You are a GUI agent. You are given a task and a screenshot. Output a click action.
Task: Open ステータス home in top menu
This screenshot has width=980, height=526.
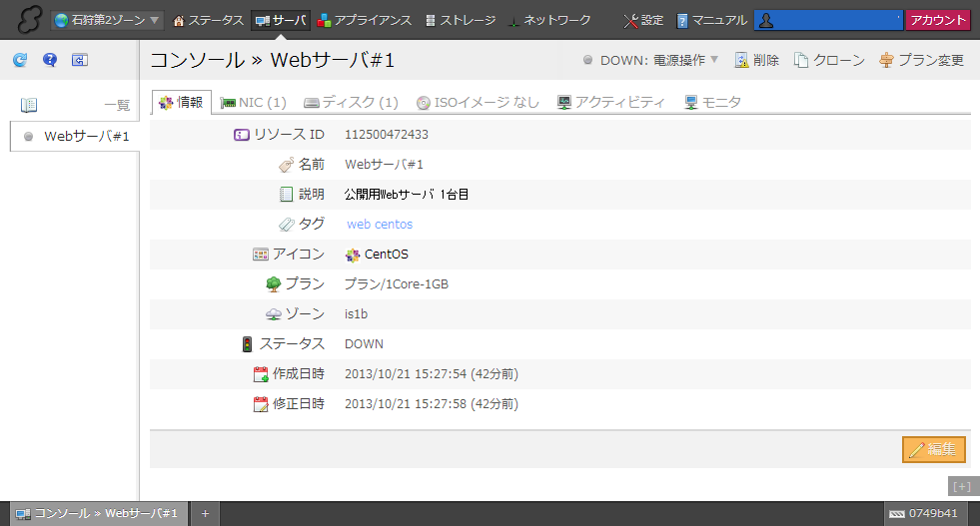pos(208,20)
